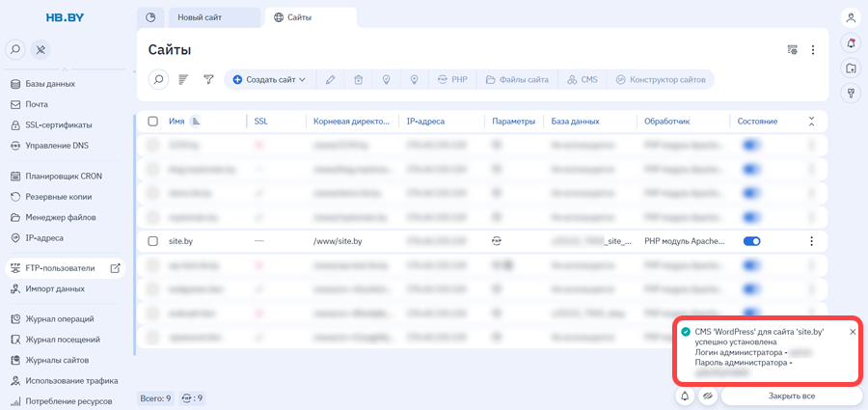
Task: Click the first location pin icon in toolbar
Action: tap(387, 80)
